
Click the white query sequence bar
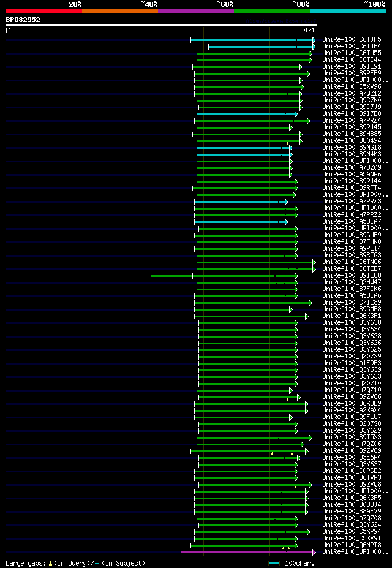click(x=162, y=25)
